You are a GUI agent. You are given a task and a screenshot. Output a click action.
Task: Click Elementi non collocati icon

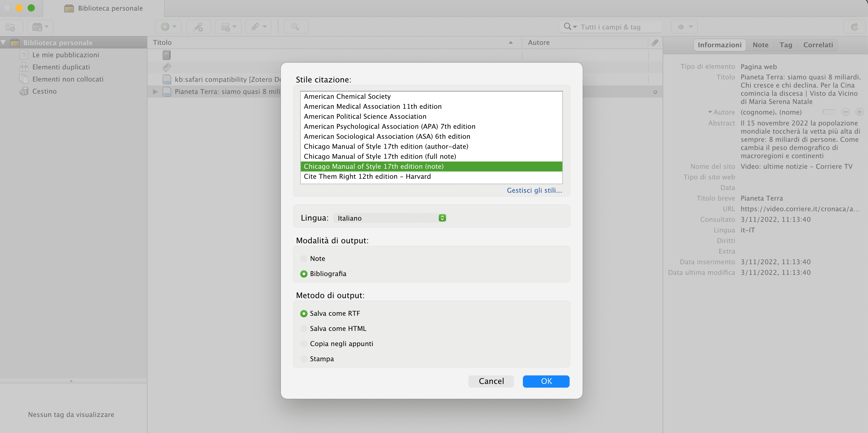click(x=24, y=79)
